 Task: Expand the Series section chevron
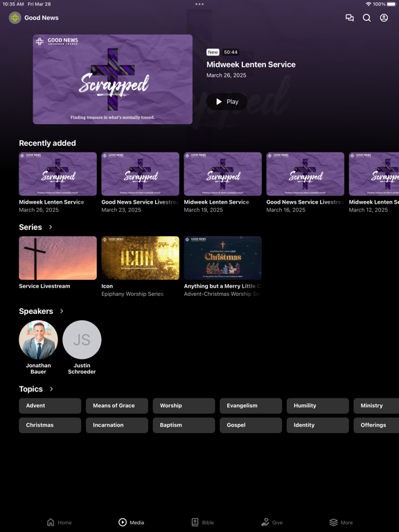click(x=51, y=227)
